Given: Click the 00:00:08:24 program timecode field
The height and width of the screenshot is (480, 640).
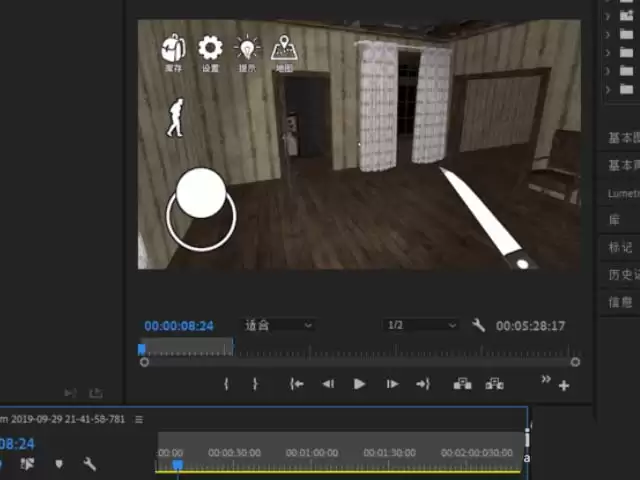Looking at the screenshot, I should [x=179, y=326].
